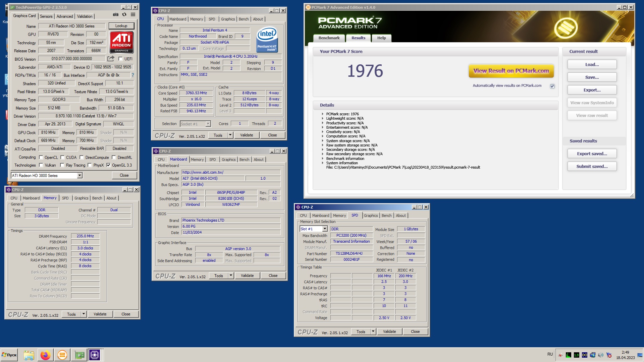Click View Result on PCMark.com button
The height and width of the screenshot is (362, 644).
tap(511, 71)
